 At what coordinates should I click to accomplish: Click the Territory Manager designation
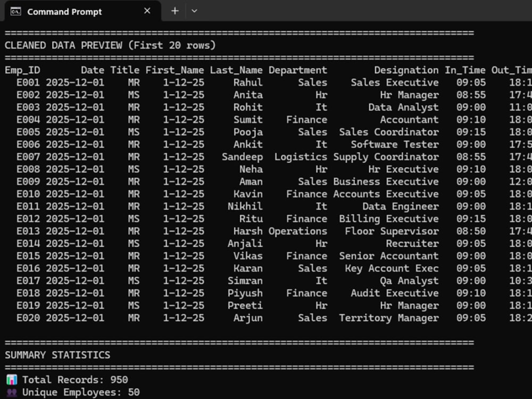(389, 318)
